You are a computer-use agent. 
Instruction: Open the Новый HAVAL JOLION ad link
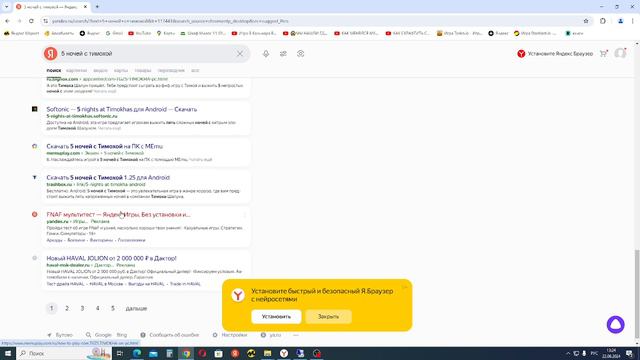click(111, 258)
